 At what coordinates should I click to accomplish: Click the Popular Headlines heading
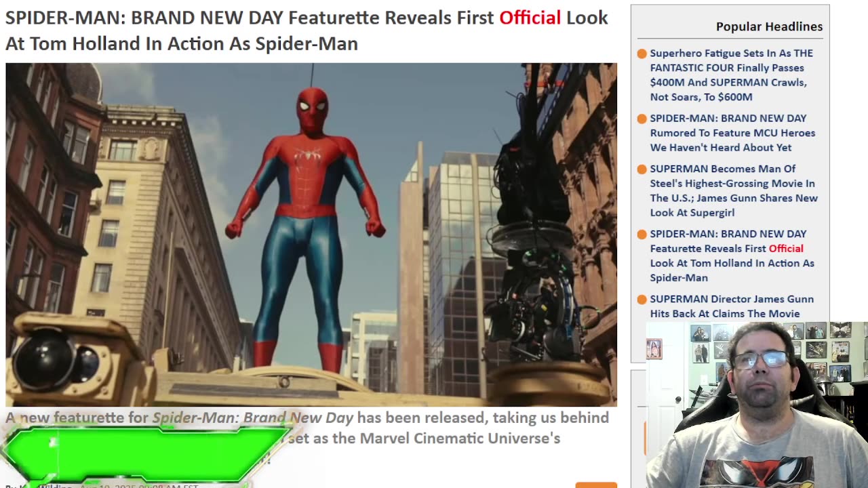(769, 26)
